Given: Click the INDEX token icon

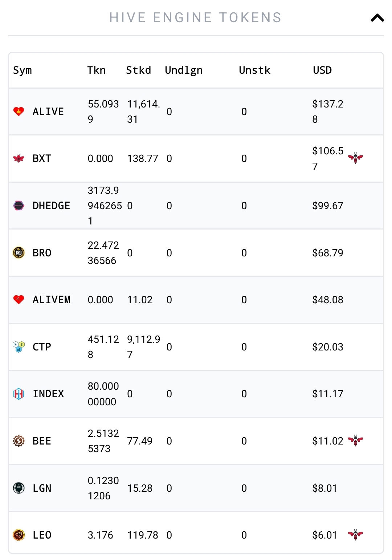Looking at the screenshot, I should tap(19, 394).
